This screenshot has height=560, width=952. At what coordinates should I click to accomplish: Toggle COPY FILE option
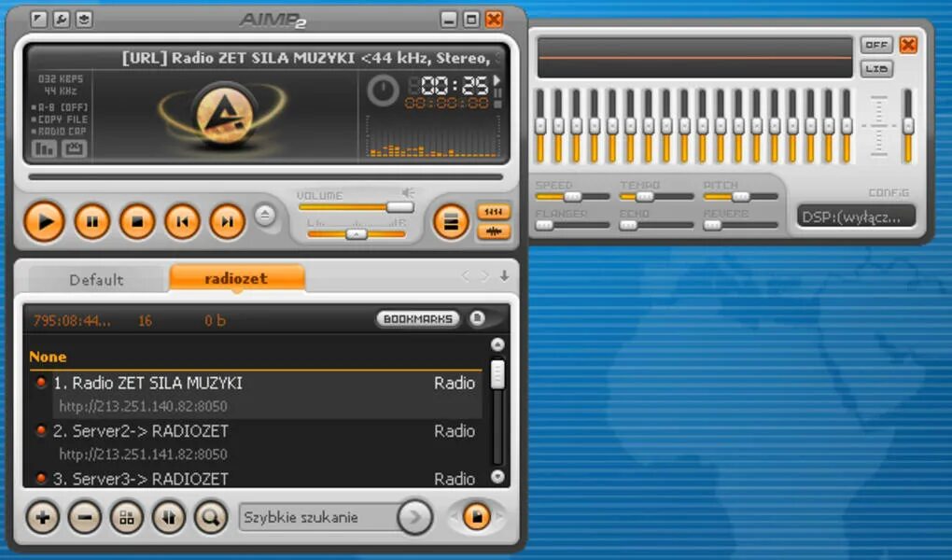click(x=59, y=119)
